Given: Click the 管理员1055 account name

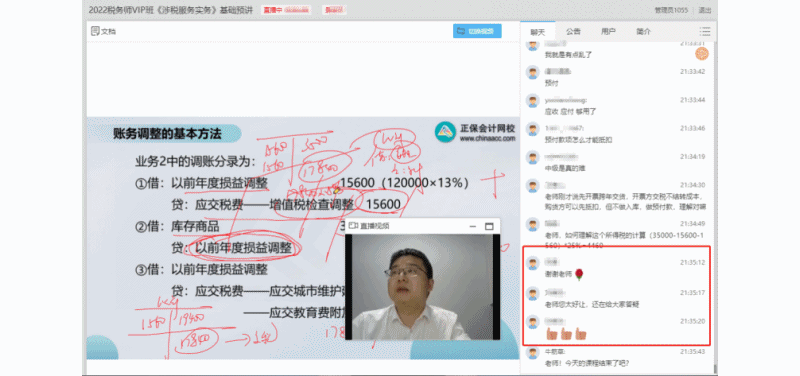Looking at the screenshot, I should click(x=671, y=10).
